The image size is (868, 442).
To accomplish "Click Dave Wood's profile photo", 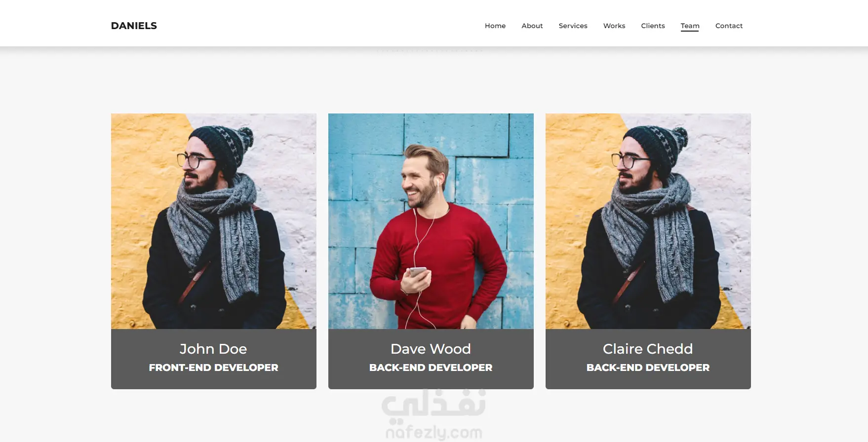I will (x=431, y=221).
